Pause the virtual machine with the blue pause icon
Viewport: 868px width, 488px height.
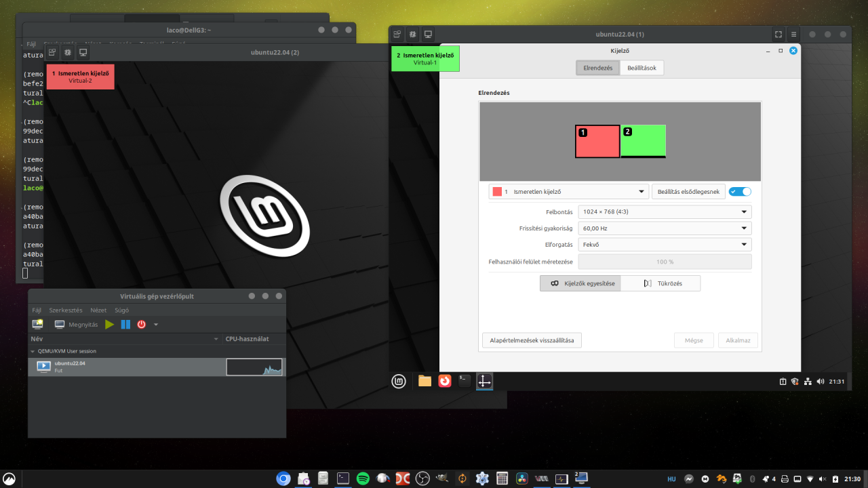[x=125, y=325]
